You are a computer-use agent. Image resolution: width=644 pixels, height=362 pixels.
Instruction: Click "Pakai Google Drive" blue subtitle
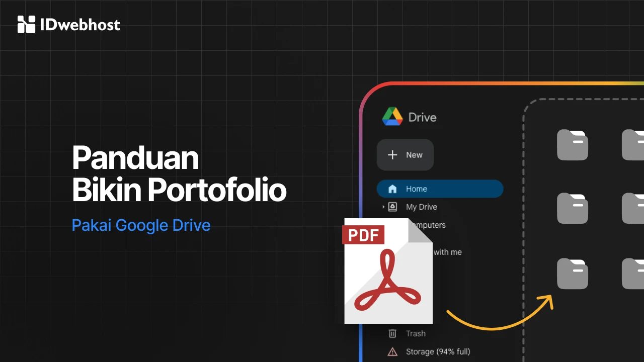coord(141,225)
